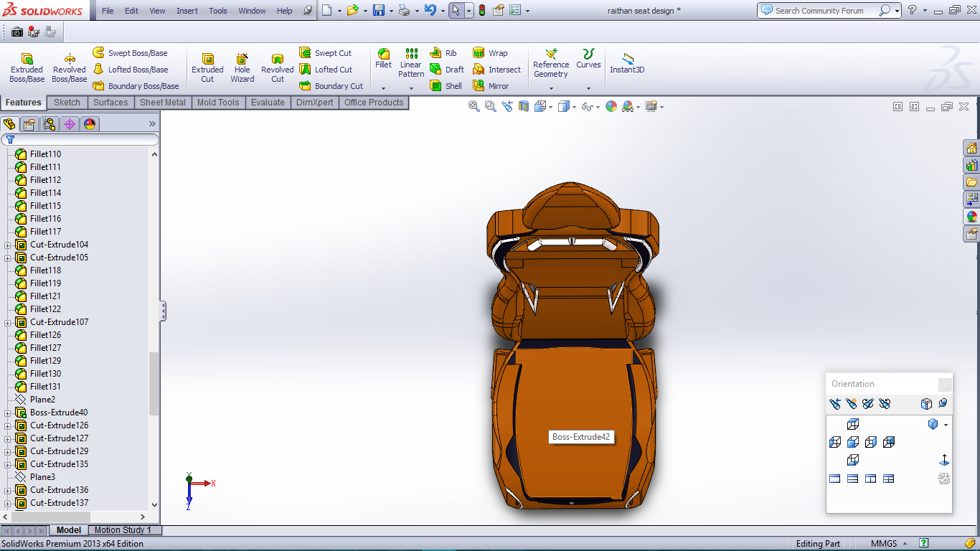Viewport: 980px width, 551px height.
Task: Select Normal To view in Orientation
Action: 944,460
